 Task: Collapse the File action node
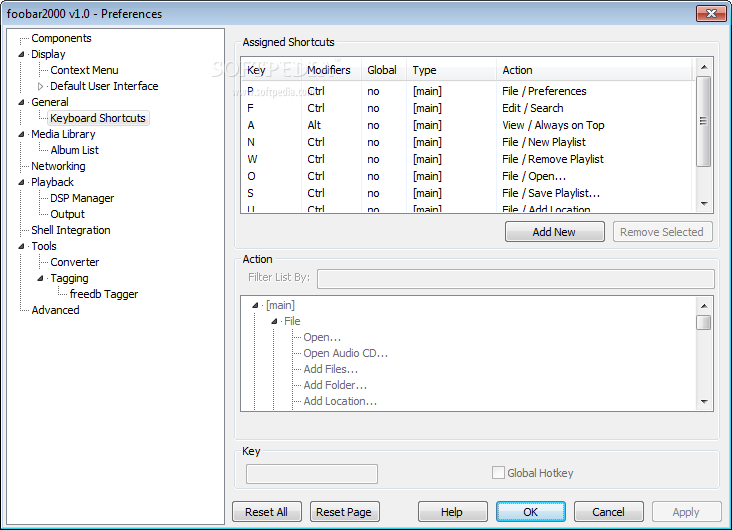coord(274,321)
